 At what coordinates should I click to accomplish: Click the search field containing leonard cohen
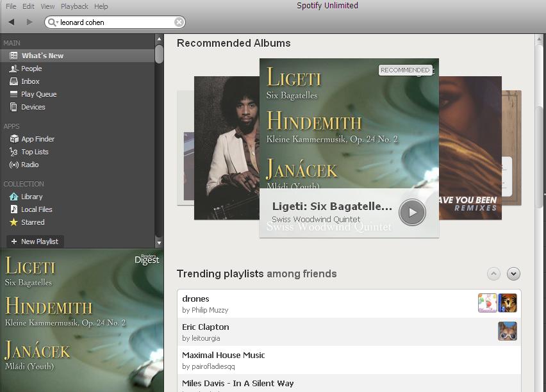click(115, 22)
